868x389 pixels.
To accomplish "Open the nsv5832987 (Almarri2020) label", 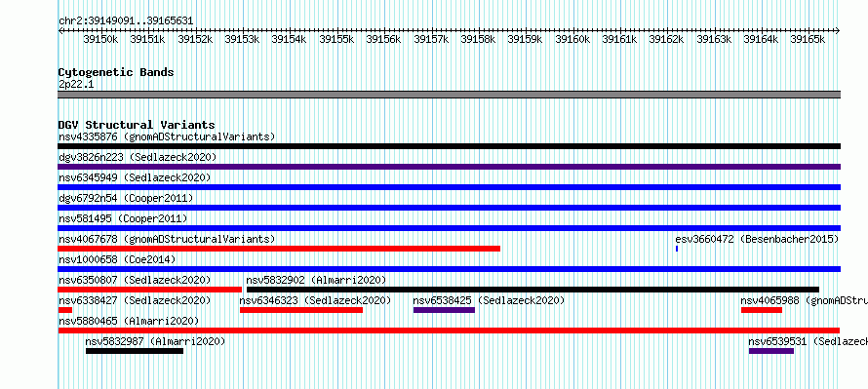I will [x=155, y=341].
